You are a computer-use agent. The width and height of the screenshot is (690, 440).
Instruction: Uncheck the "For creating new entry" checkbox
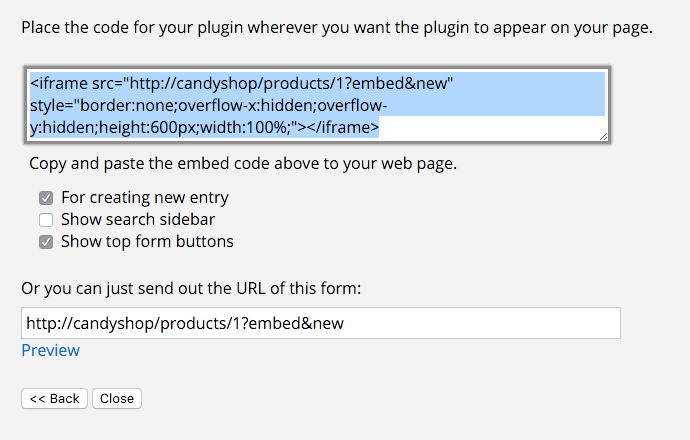click(x=46, y=198)
